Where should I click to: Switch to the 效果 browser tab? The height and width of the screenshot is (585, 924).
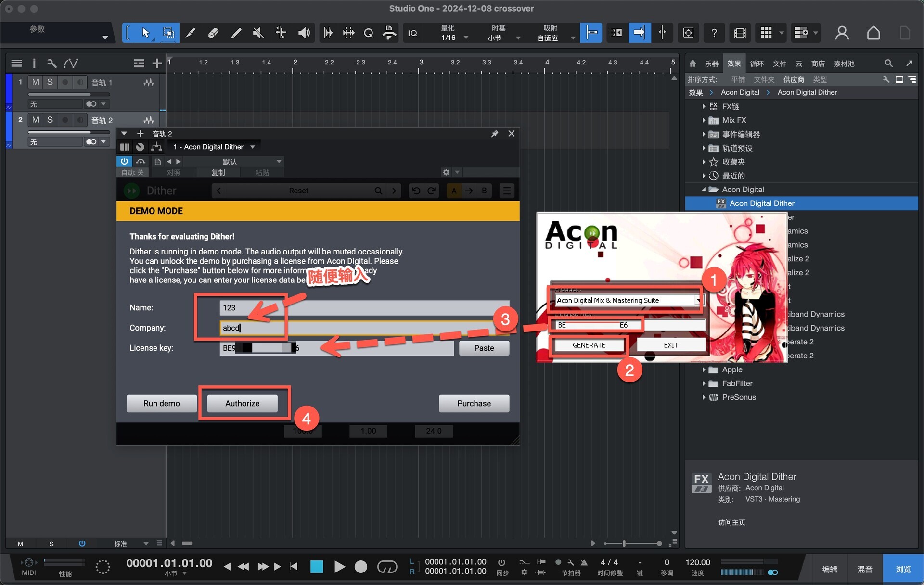point(734,64)
